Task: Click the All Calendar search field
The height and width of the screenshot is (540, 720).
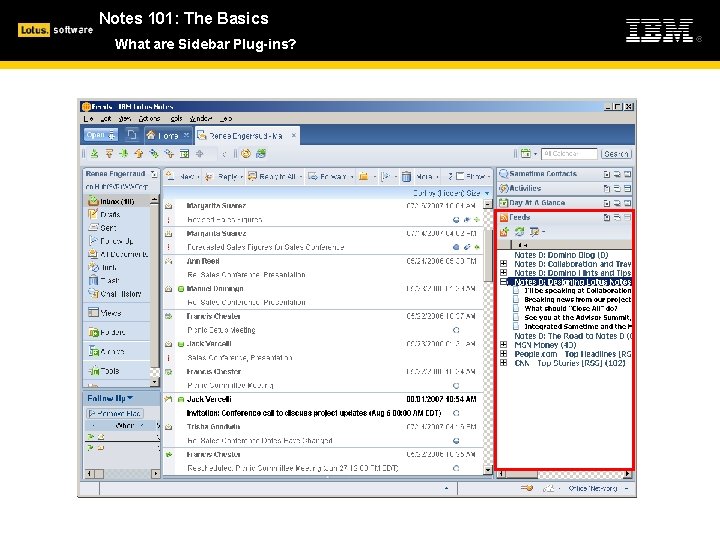Action: (x=569, y=153)
